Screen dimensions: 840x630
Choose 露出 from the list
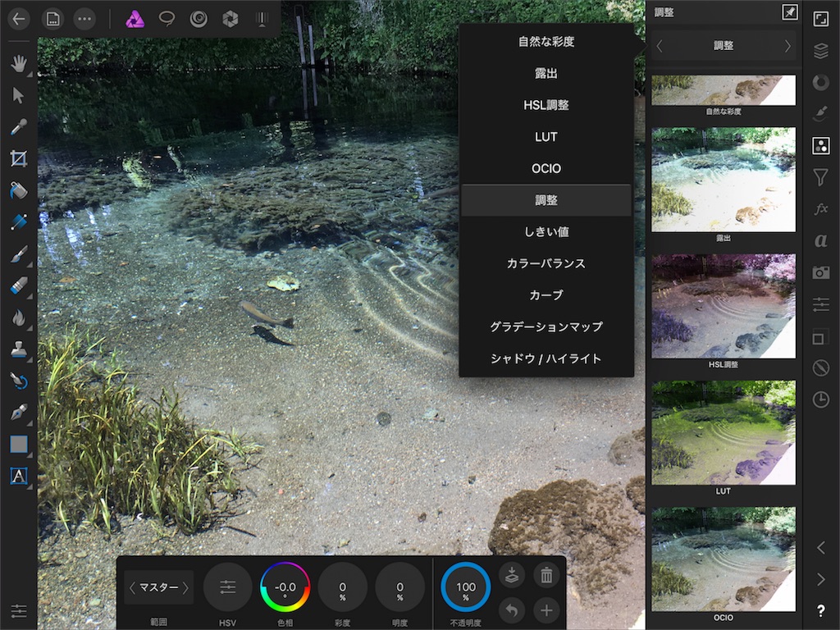(x=546, y=73)
